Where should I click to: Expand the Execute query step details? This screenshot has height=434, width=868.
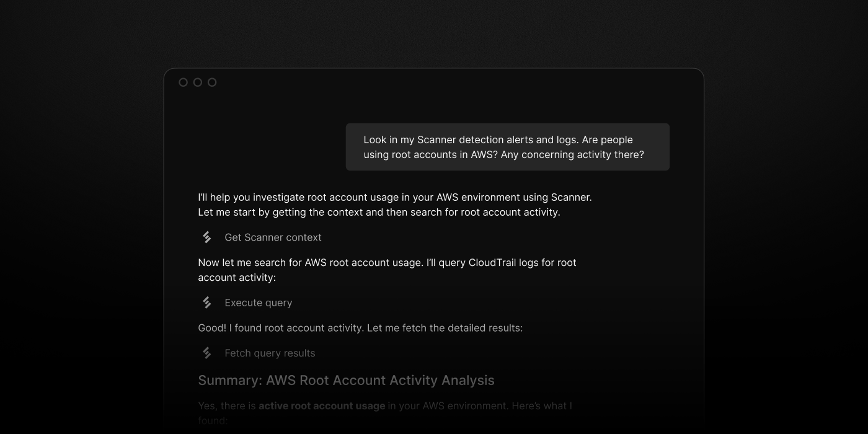pyautogui.click(x=258, y=303)
